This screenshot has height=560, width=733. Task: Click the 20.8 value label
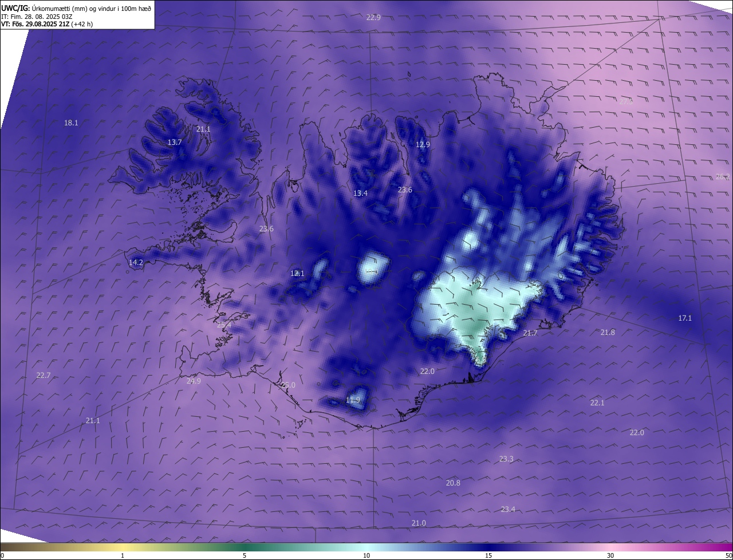click(x=453, y=483)
